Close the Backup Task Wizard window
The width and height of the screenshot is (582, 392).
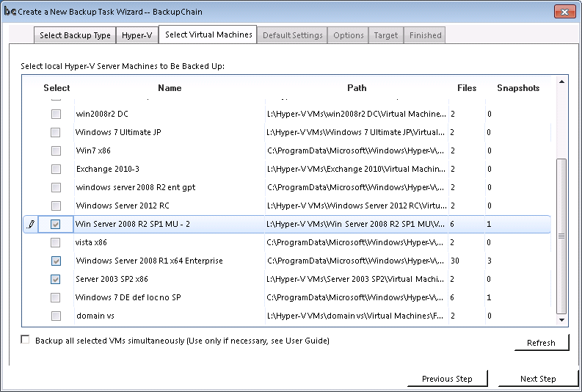click(x=564, y=12)
